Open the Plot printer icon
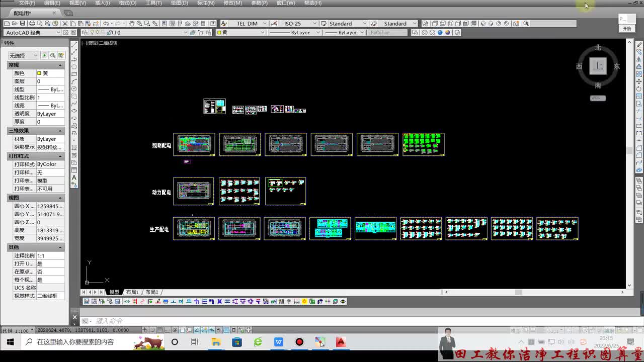 coord(32,24)
